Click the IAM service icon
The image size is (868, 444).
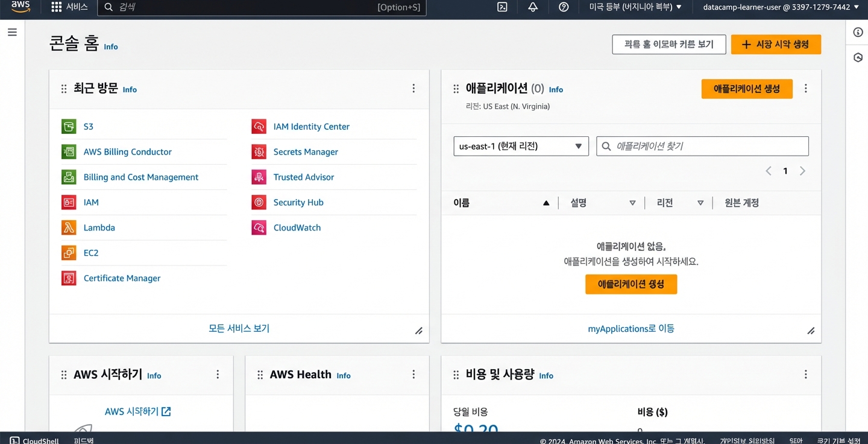(x=69, y=203)
